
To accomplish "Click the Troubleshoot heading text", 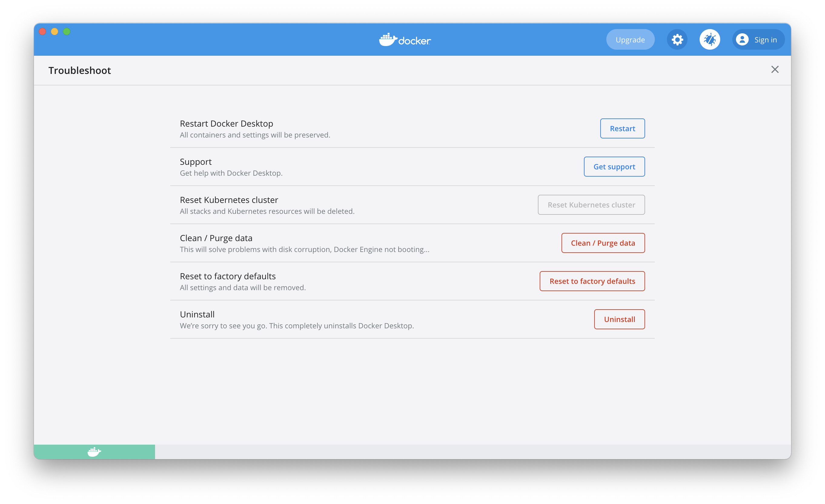I will pyautogui.click(x=80, y=70).
